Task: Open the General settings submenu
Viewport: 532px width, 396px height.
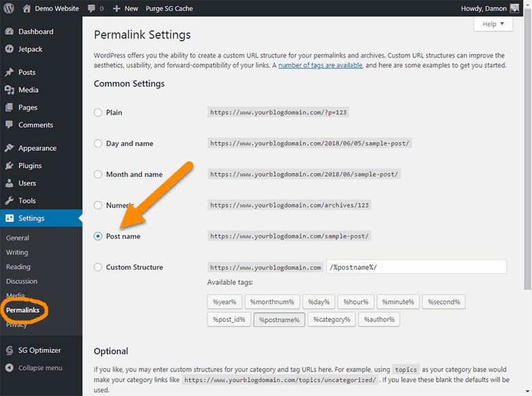Action: point(18,238)
